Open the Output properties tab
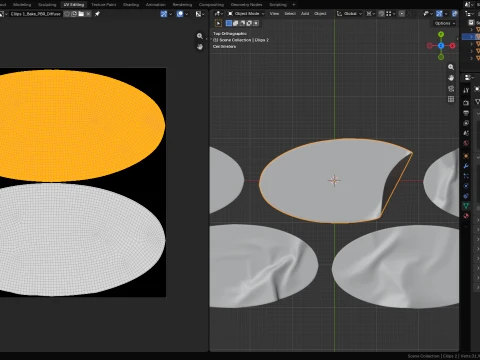 coord(466,113)
